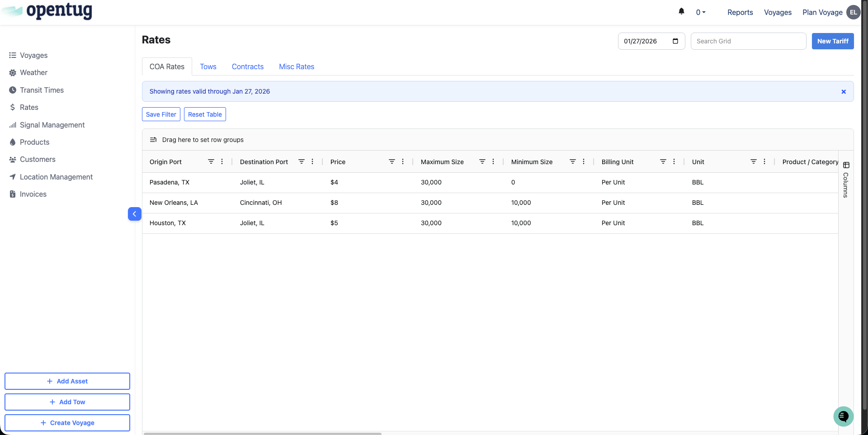Switch to the Tows tab
The image size is (868, 435).
click(x=208, y=67)
